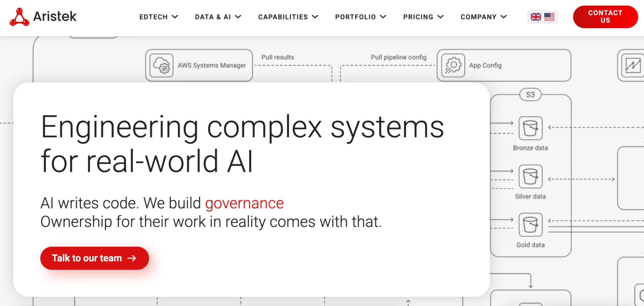Click the chart icon at the right edge
Screen dimensions: 644x306
633,65
